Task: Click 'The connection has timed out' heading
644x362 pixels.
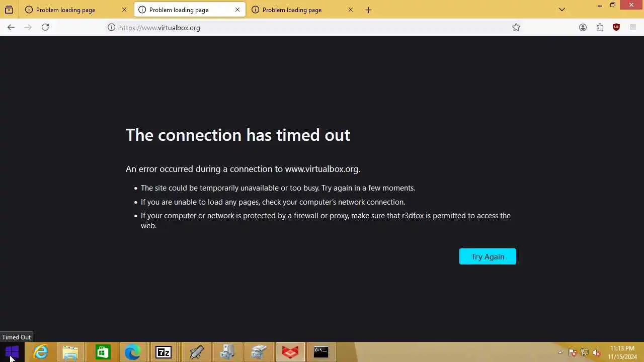Action: (x=238, y=135)
